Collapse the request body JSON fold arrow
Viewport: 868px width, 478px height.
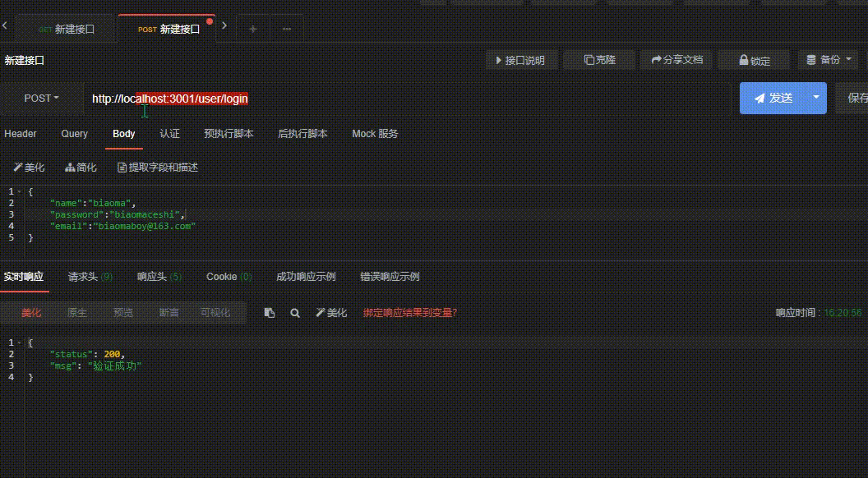tap(20, 191)
